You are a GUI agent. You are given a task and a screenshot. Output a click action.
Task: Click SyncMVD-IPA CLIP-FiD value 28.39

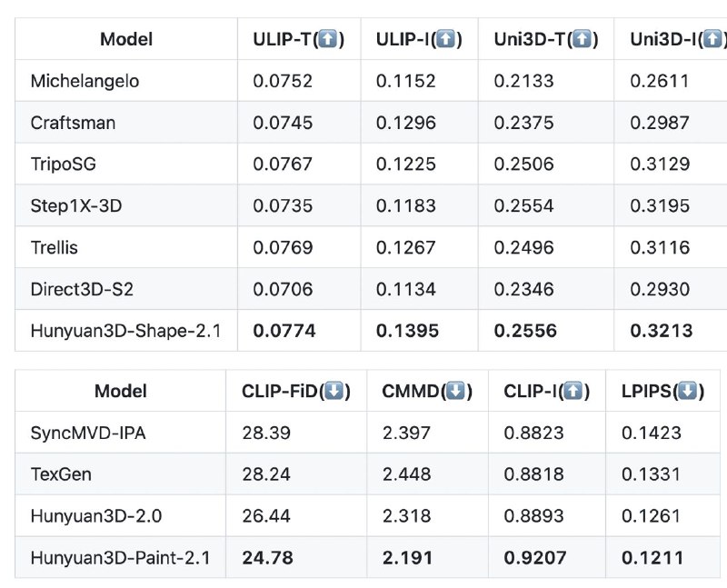(266, 434)
